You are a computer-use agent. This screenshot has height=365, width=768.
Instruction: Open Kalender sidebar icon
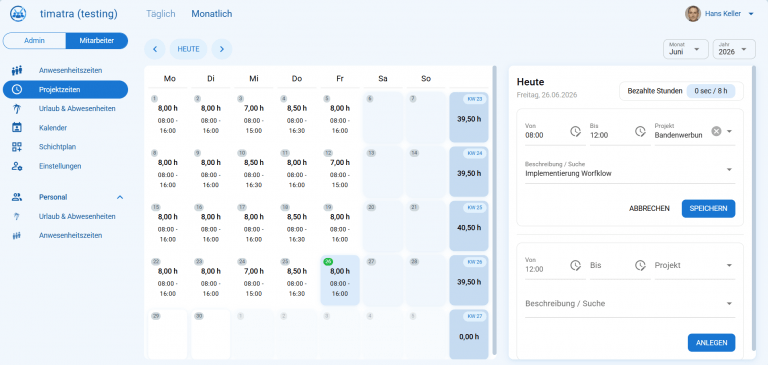click(x=17, y=127)
